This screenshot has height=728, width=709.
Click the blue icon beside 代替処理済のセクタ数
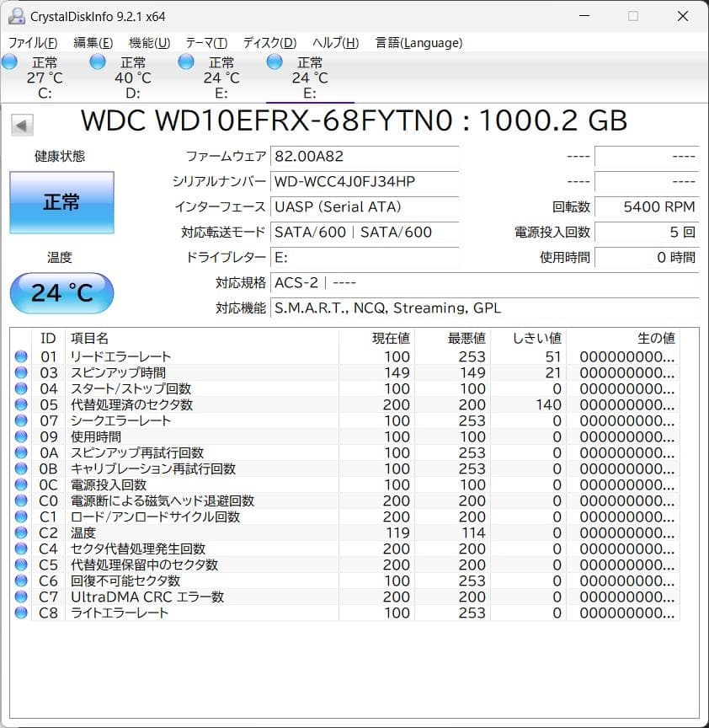coord(20,404)
